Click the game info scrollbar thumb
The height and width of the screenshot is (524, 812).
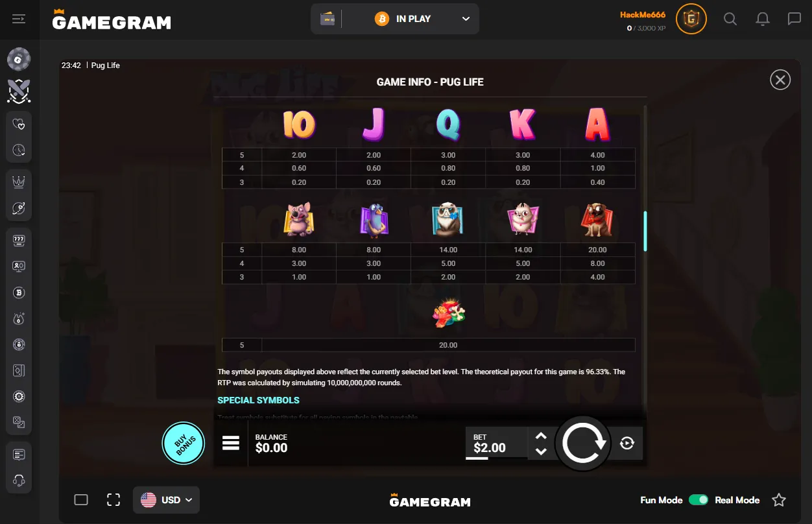coord(645,231)
